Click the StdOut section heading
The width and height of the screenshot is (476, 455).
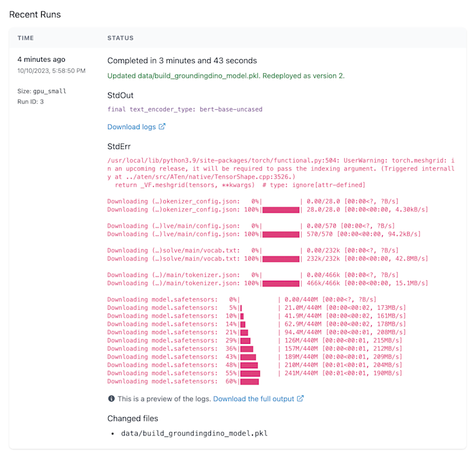[120, 95]
